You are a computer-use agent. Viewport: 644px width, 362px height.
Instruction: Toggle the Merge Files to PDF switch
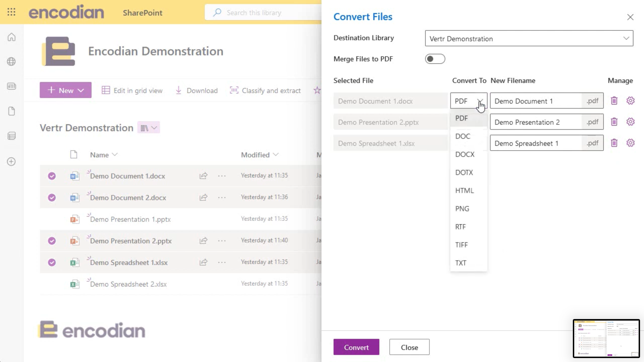pos(435,59)
